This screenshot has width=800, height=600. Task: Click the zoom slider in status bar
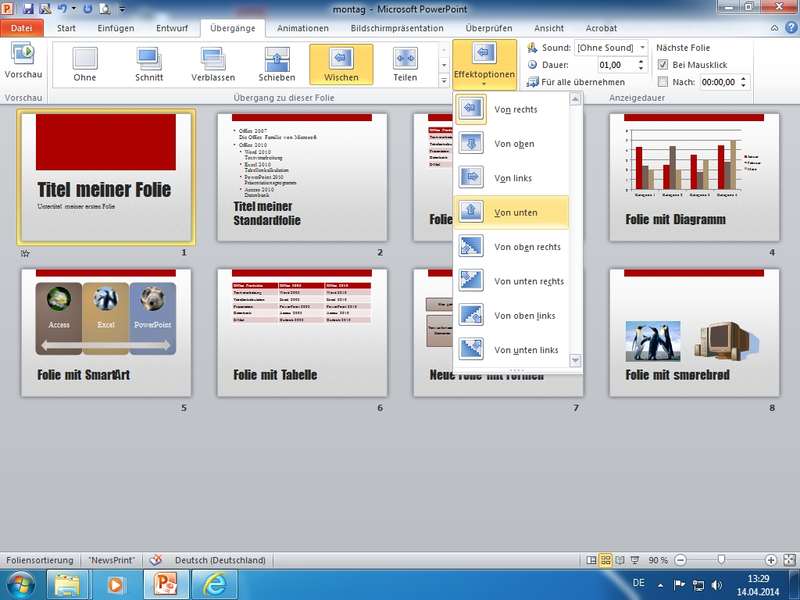pyautogui.click(x=721, y=560)
